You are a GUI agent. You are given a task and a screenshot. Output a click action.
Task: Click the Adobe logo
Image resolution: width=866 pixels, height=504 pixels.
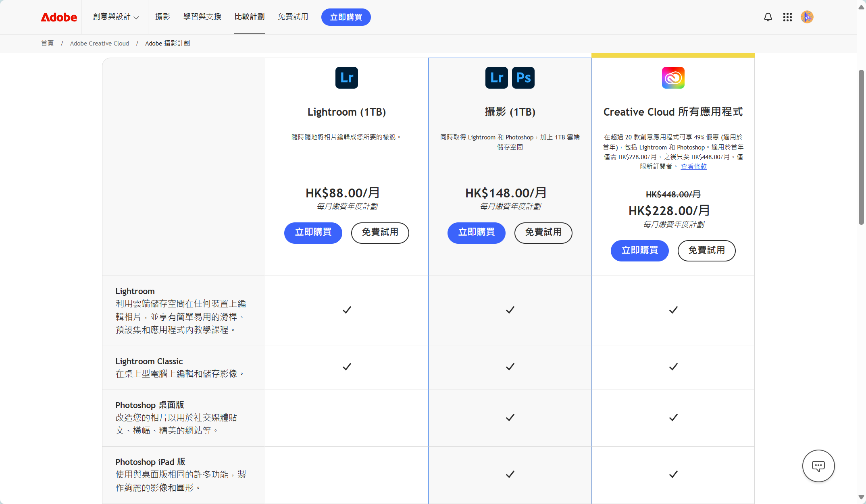(x=58, y=17)
